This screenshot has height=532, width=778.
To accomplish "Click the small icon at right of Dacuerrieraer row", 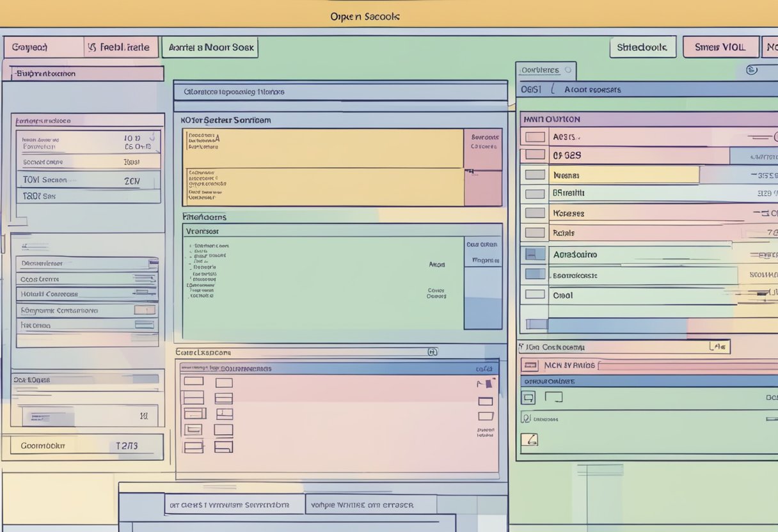I will [x=152, y=263].
